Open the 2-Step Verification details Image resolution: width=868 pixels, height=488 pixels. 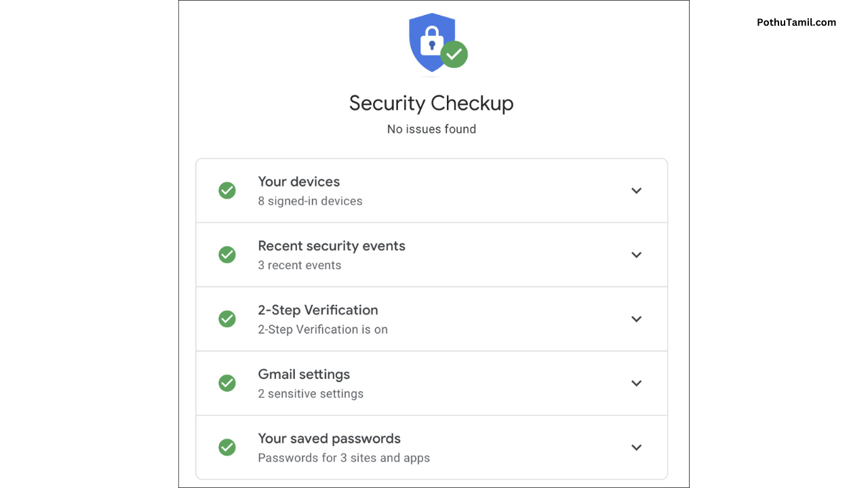636,319
